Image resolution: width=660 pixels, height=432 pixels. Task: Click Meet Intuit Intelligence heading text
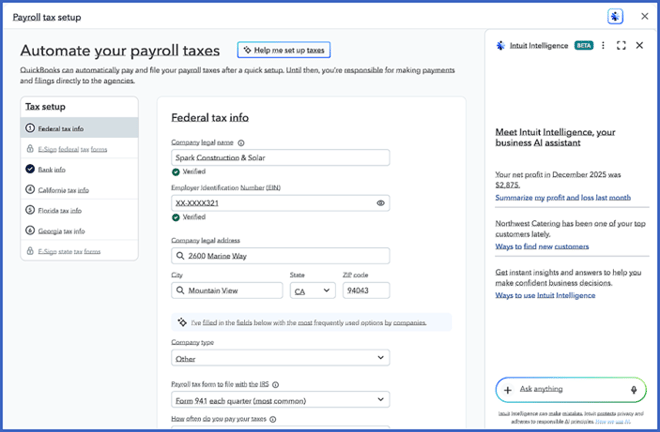[555, 137]
